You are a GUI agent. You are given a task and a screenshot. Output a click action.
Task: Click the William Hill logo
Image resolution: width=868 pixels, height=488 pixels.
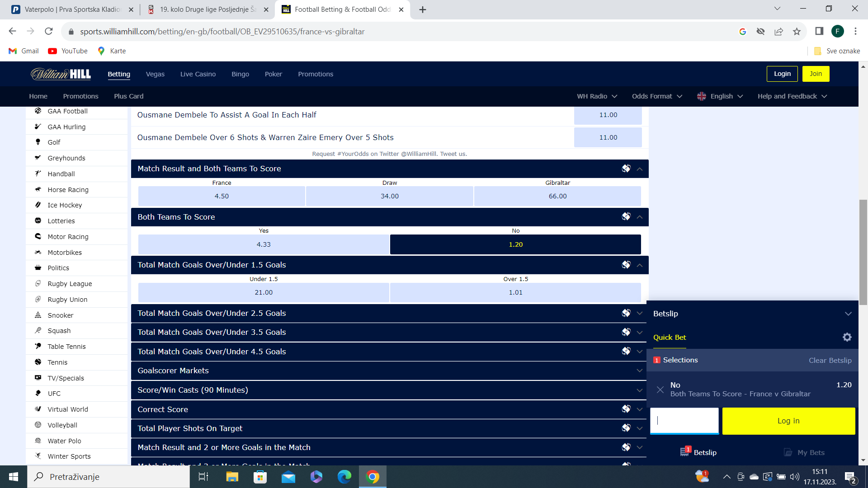pyautogui.click(x=61, y=74)
